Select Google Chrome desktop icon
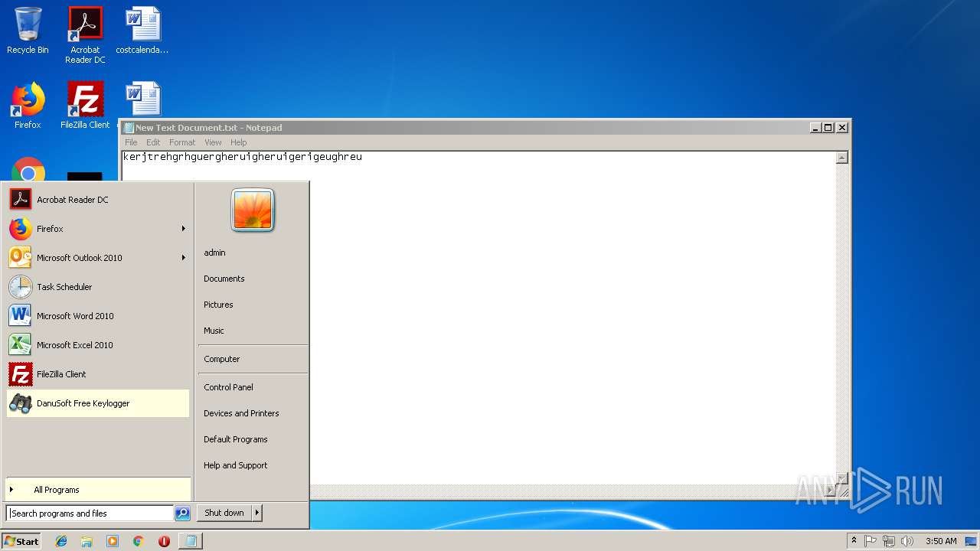The width and height of the screenshot is (980, 551). pyautogui.click(x=28, y=170)
